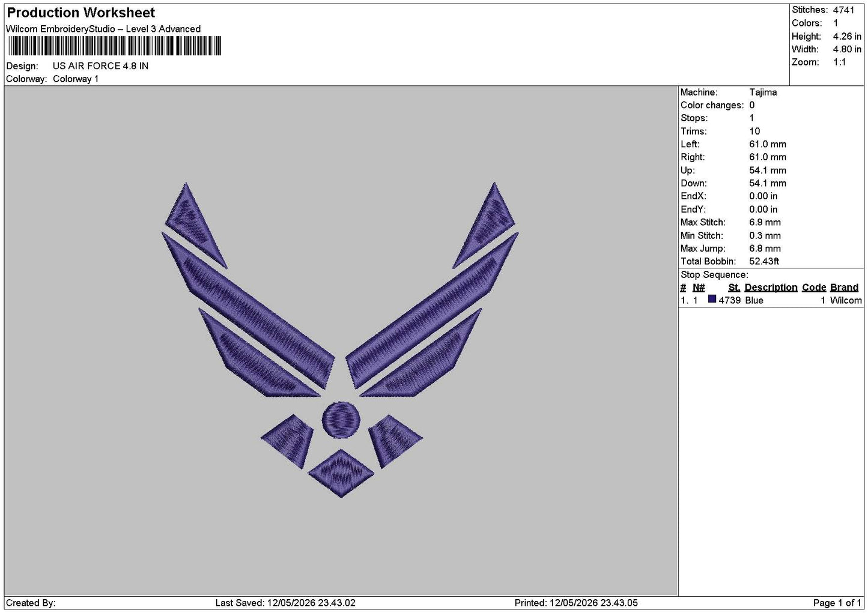Select the Max Stitch value 6.9 mm
The width and height of the screenshot is (868, 613).
coord(765,222)
